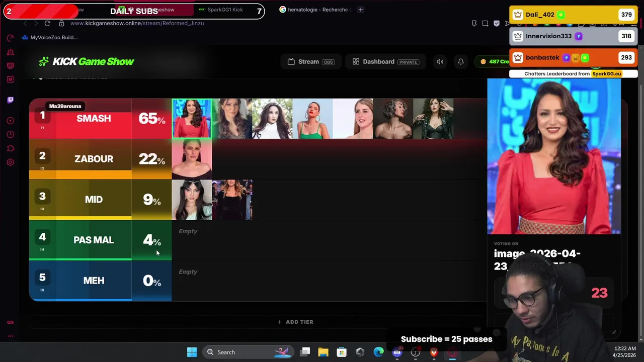Viewport: 644px width, 362px height.
Task: Select the ZABOUR tier label
Action: coord(94,159)
